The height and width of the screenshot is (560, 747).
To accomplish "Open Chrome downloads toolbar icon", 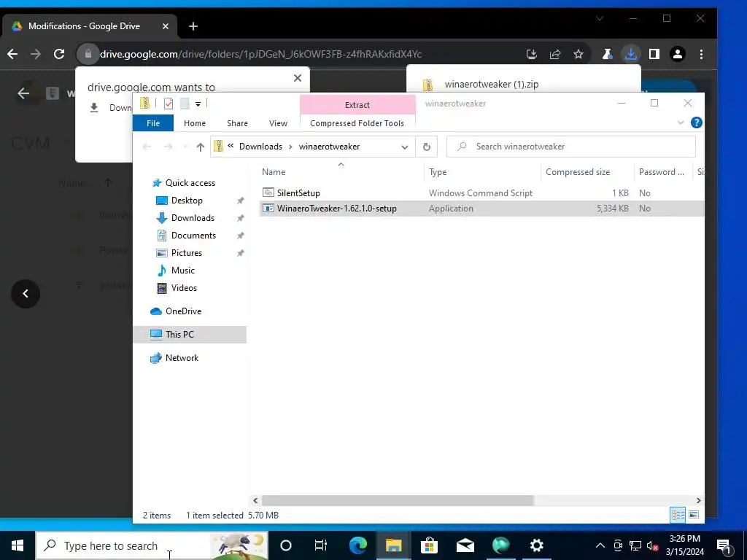I will (631, 54).
